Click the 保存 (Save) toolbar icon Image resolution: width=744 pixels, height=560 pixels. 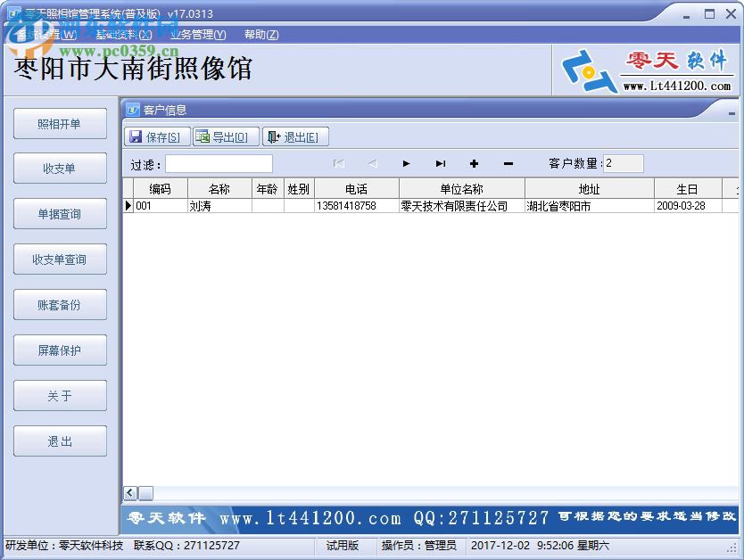click(x=155, y=136)
